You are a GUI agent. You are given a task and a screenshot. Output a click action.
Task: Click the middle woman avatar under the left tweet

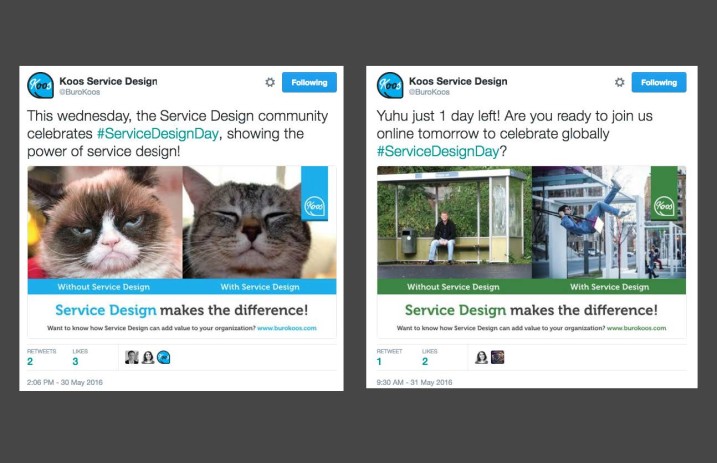(148, 357)
